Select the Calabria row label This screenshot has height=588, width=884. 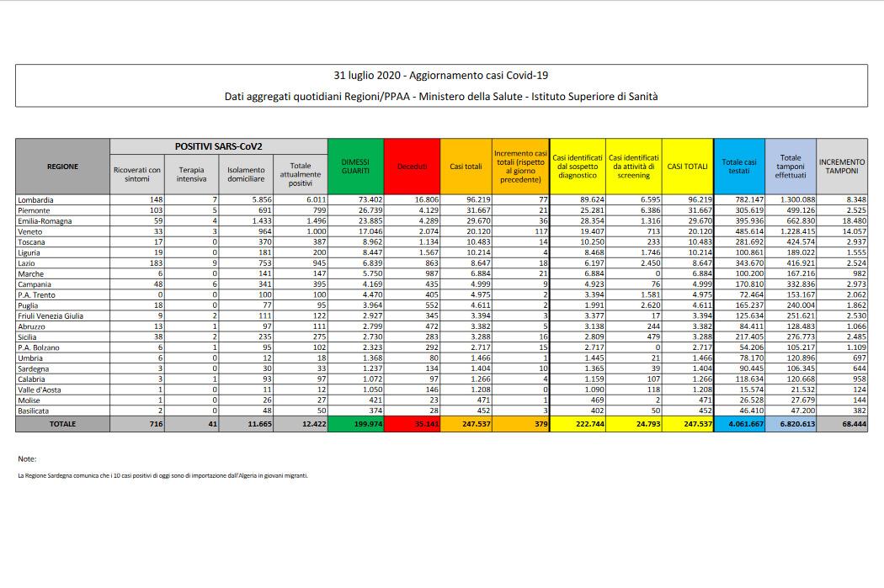point(31,379)
